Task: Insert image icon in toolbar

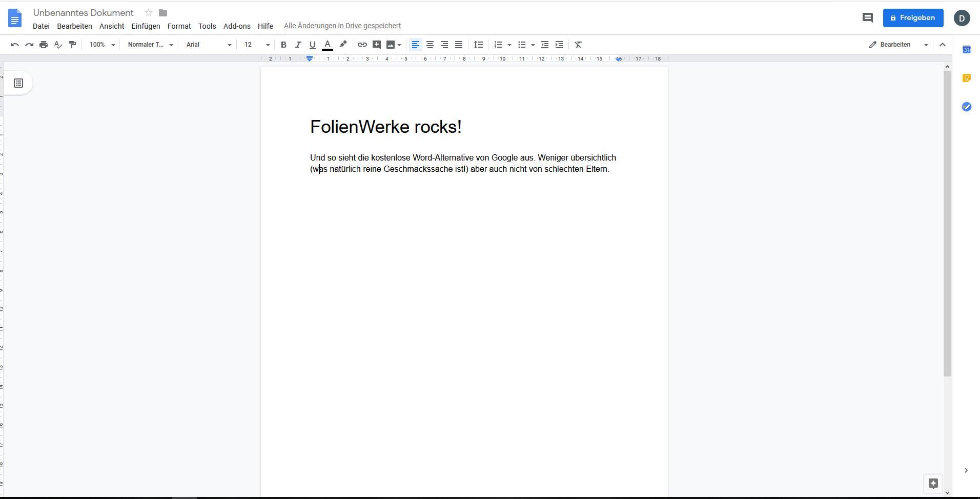Action: (391, 45)
